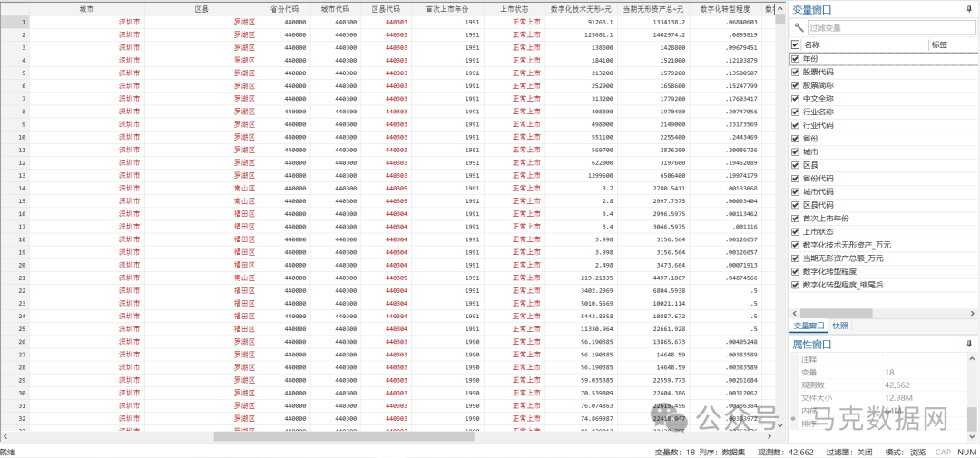Select the 区县 column header in data grid

201,9
